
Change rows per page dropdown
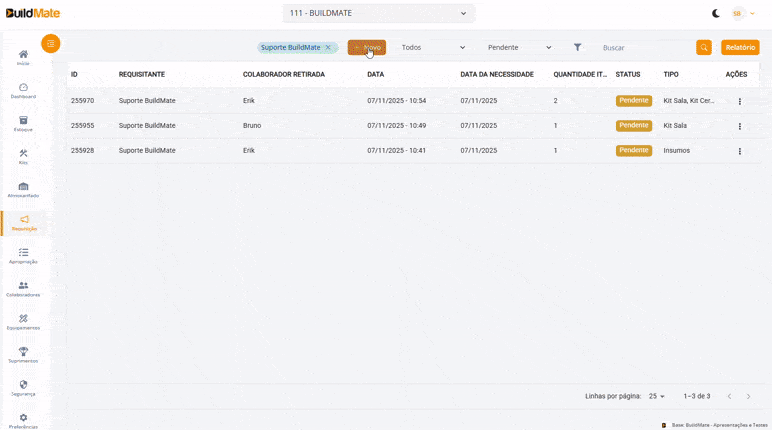tap(657, 396)
